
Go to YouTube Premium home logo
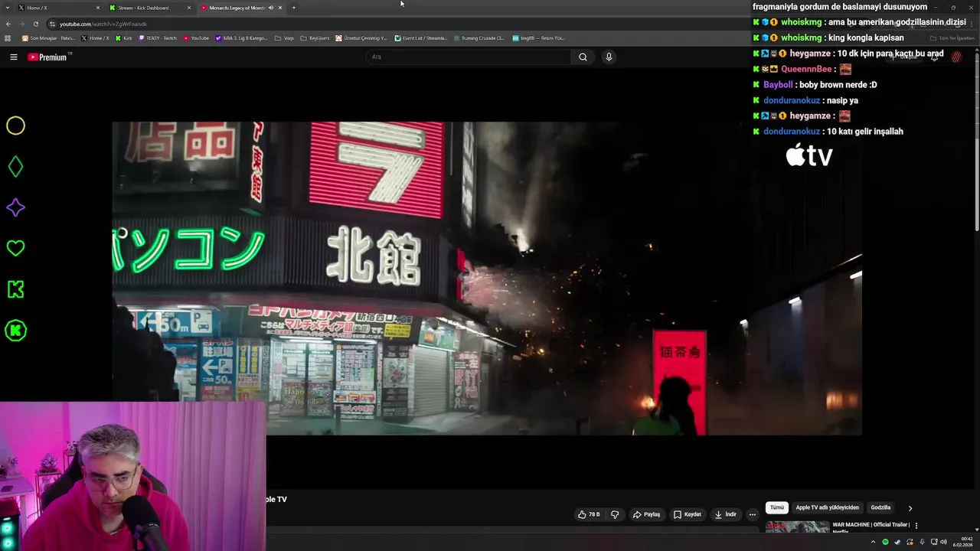(49, 57)
